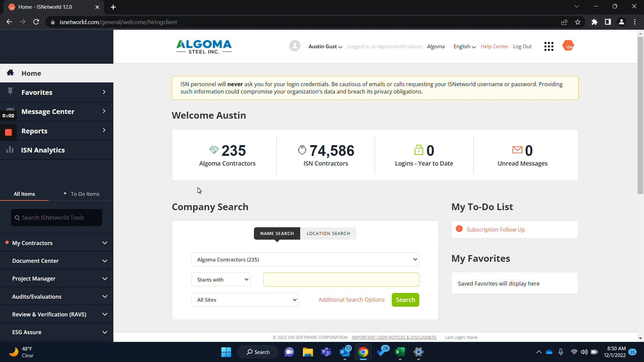
Task: Open the Help Center link
Action: click(495, 46)
